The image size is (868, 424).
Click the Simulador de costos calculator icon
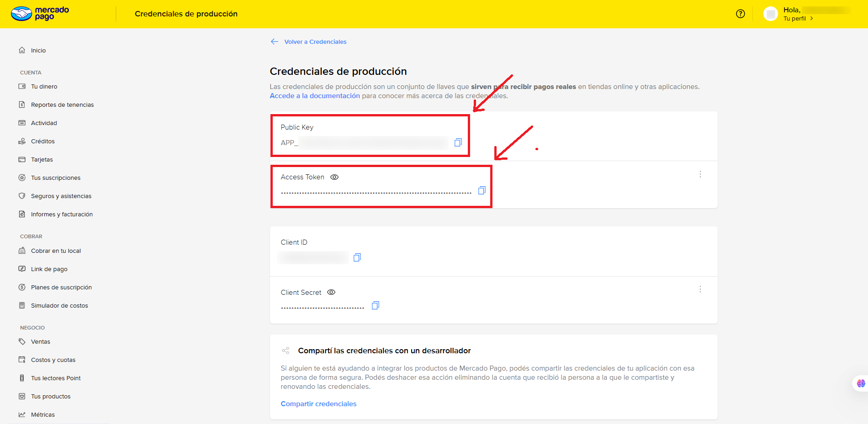point(22,305)
